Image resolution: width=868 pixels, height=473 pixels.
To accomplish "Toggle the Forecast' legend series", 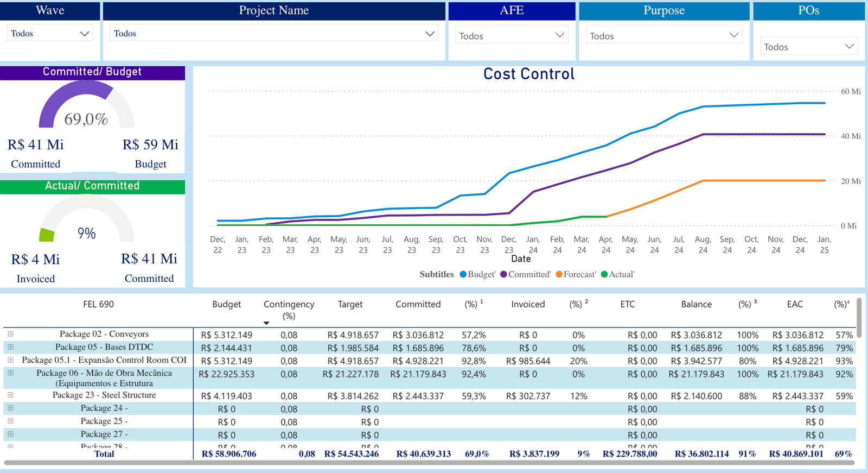I will click(x=576, y=275).
